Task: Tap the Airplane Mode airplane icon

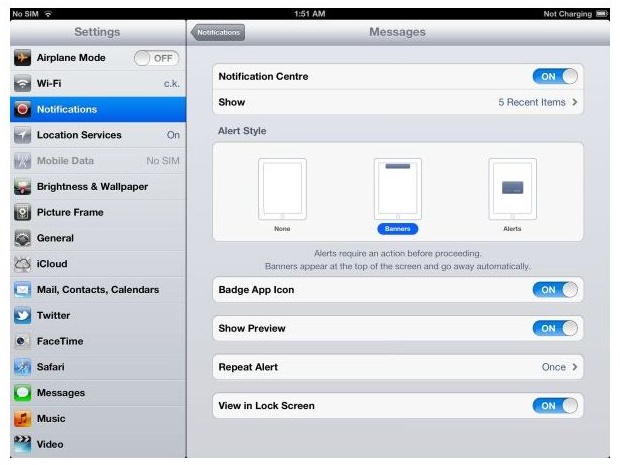Action: coord(23,58)
